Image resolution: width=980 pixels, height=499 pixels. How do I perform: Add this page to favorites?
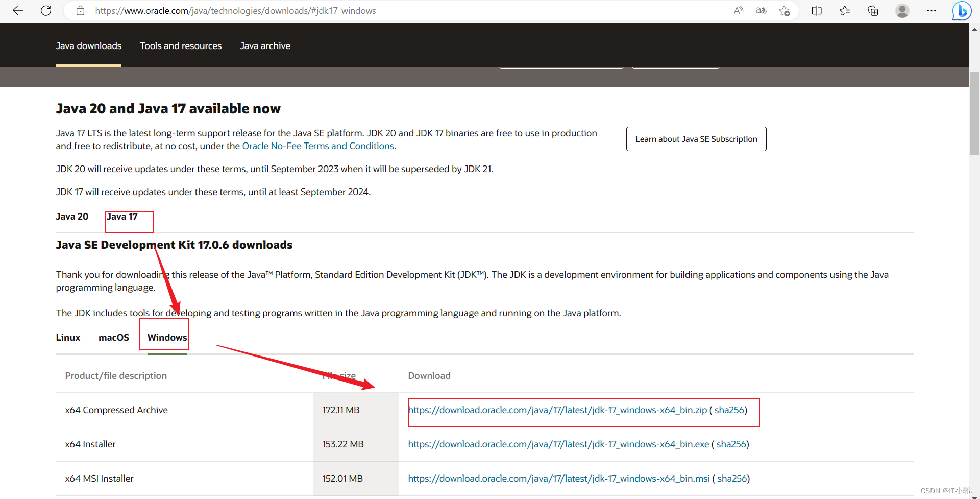click(x=785, y=10)
